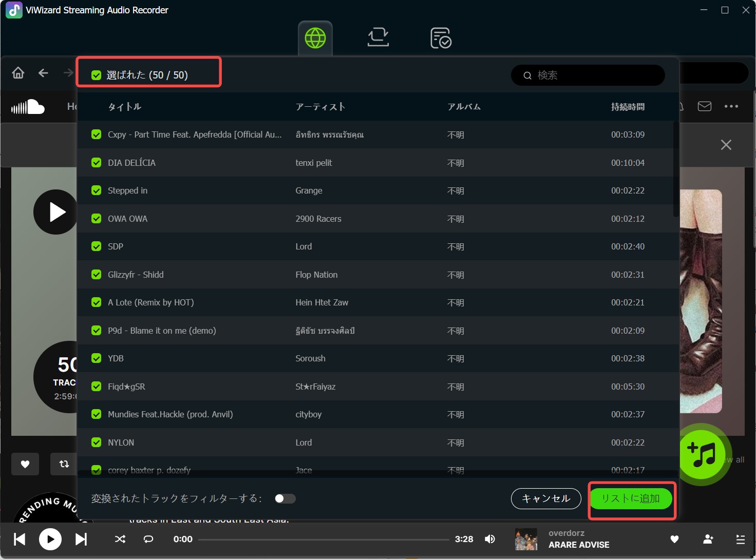Click the アーティスト column header
The height and width of the screenshot is (559, 756).
(x=320, y=107)
